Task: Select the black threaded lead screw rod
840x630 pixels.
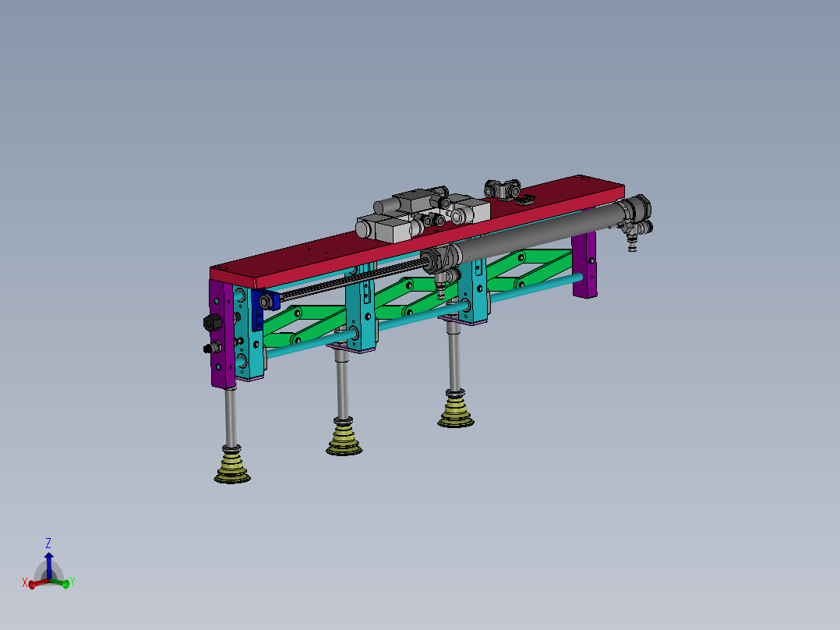Action: 354,280
